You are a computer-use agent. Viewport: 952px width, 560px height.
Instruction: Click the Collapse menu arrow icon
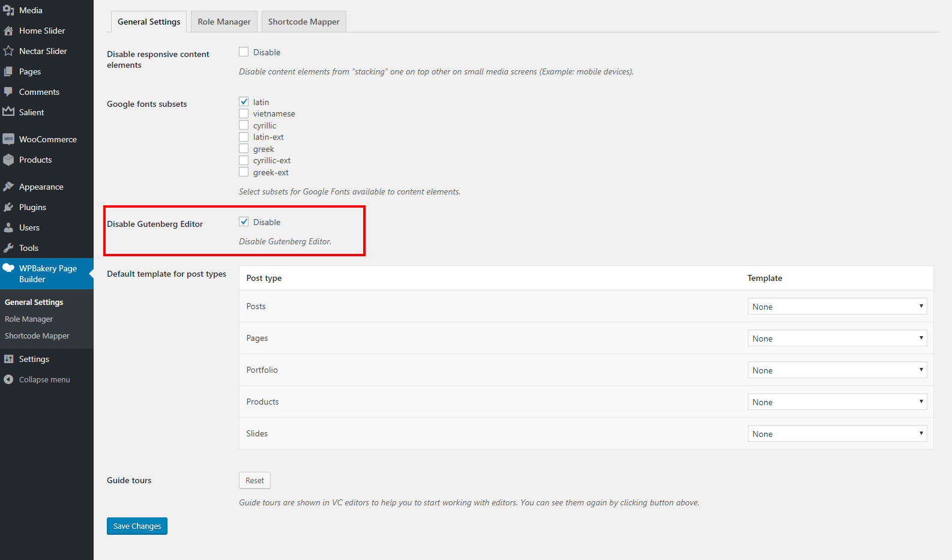pos(8,379)
